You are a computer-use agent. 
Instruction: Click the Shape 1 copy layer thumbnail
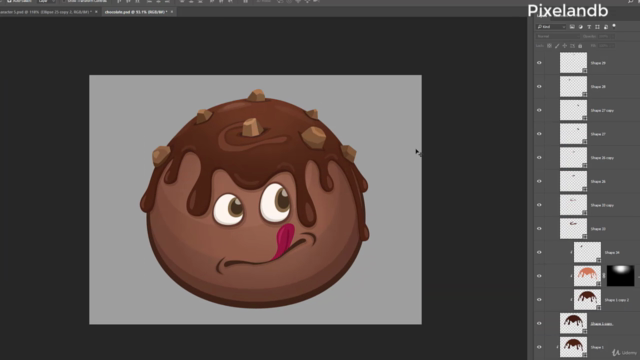pos(573,323)
